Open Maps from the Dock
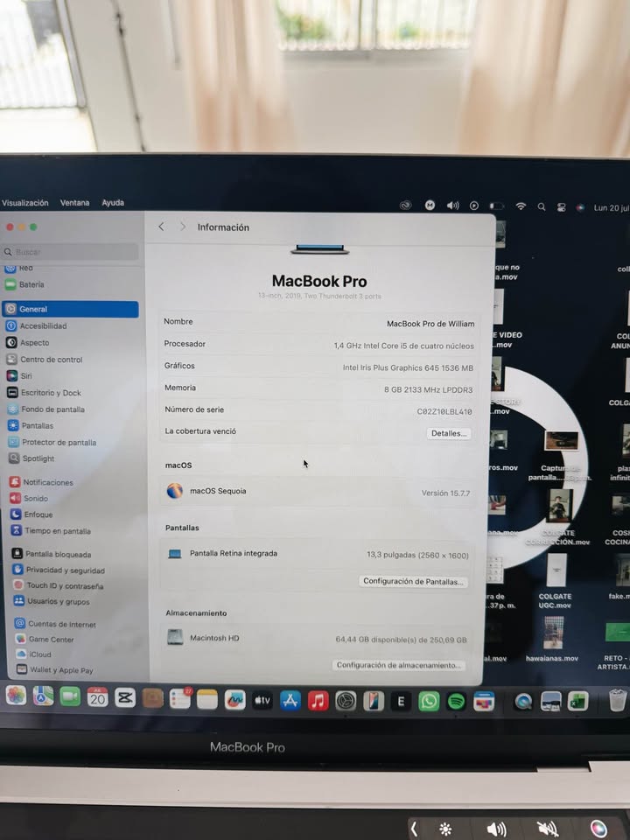 (44, 696)
